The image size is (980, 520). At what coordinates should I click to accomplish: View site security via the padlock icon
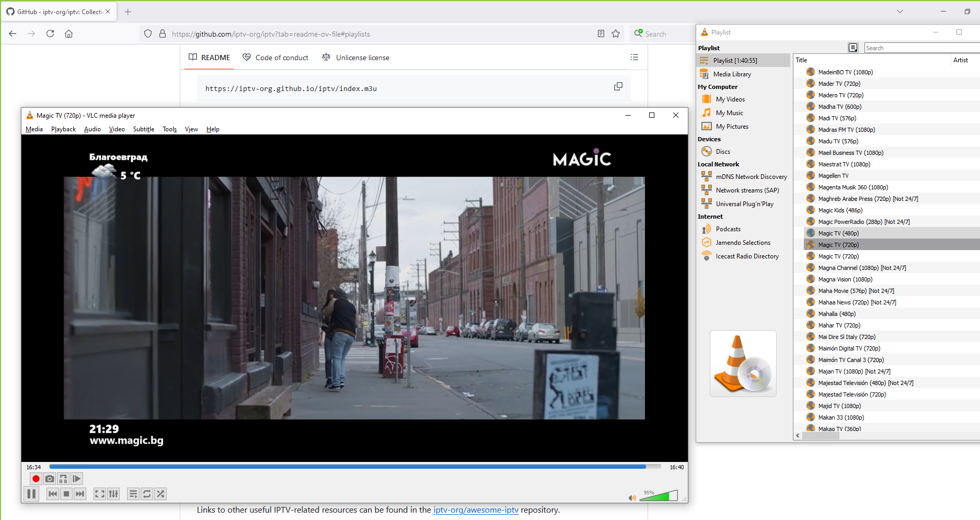click(163, 34)
